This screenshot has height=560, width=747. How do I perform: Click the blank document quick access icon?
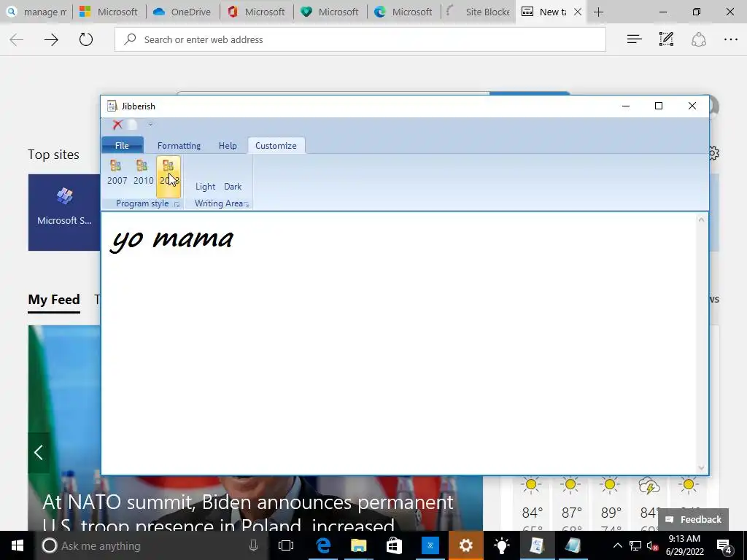click(133, 124)
